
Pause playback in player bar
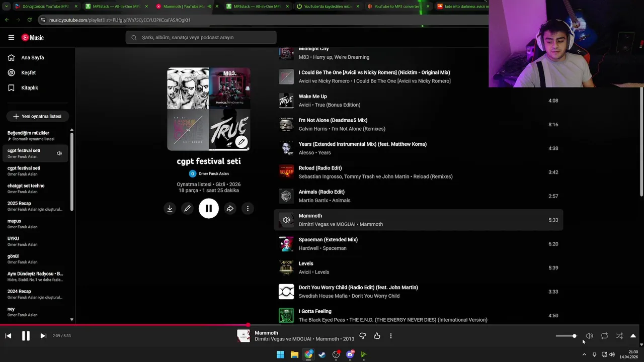point(26,336)
